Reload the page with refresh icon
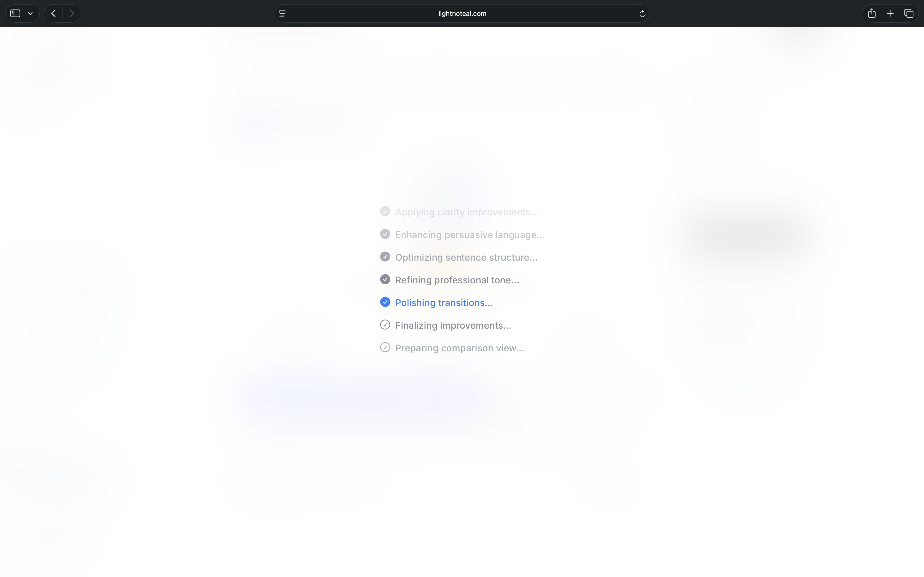 tap(642, 14)
